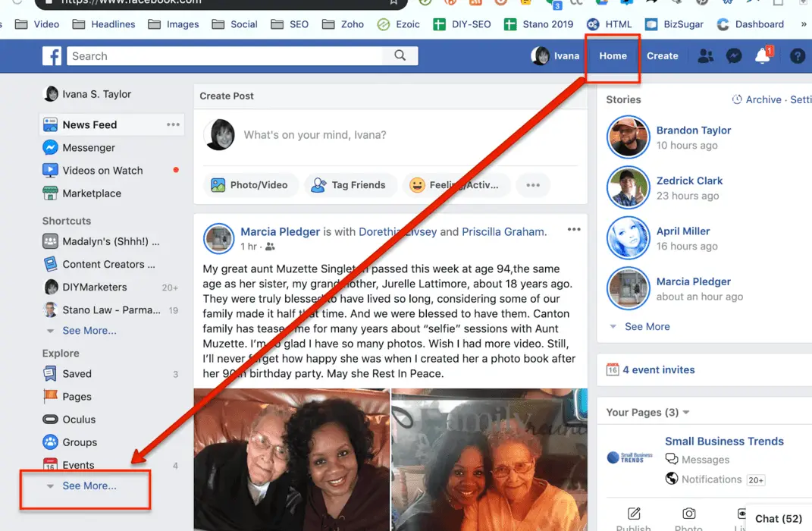Open Marcia Pledger's name in post header
812x531 pixels.
pyautogui.click(x=281, y=231)
